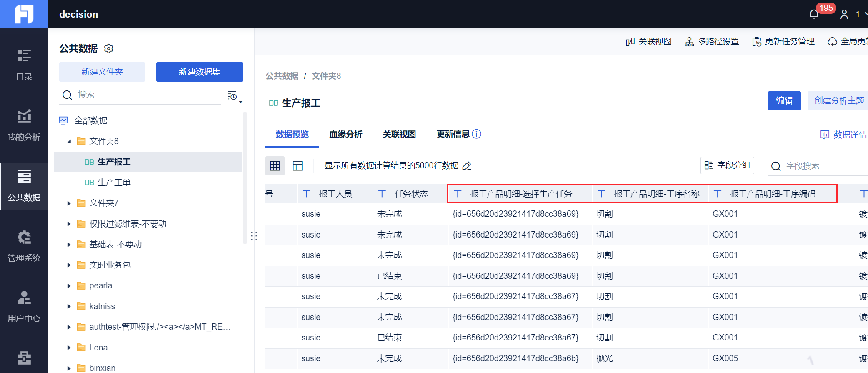Click the GX005 cell

(x=782, y=358)
